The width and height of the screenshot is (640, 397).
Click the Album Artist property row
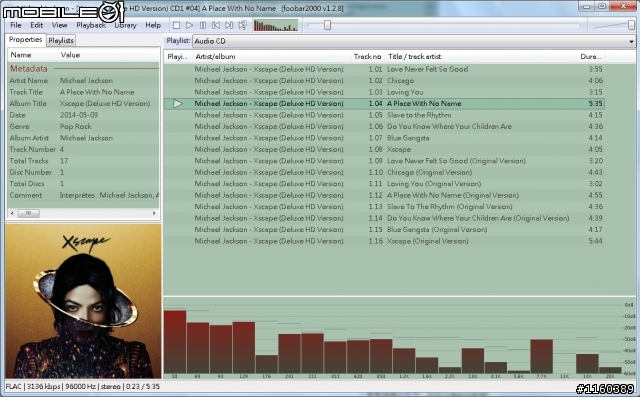[83, 138]
